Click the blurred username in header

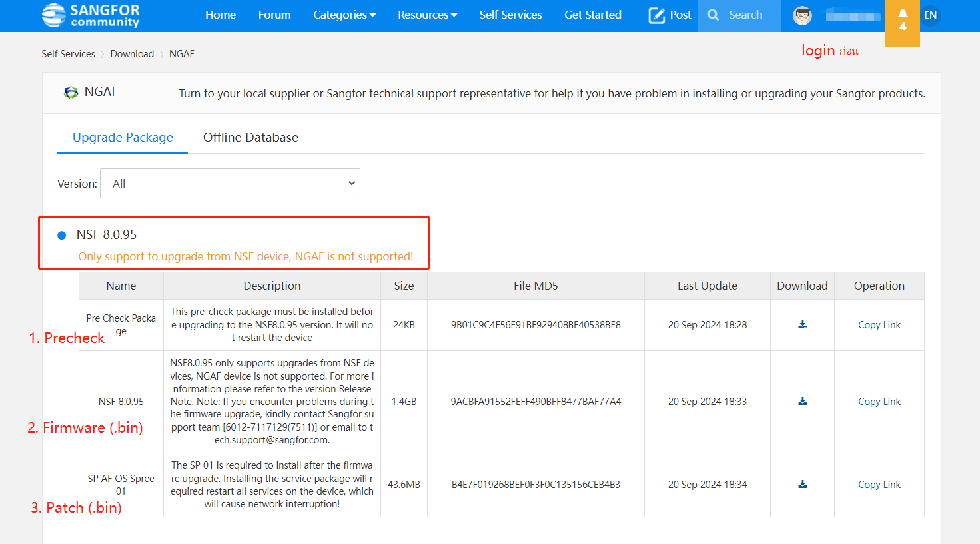tap(853, 15)
